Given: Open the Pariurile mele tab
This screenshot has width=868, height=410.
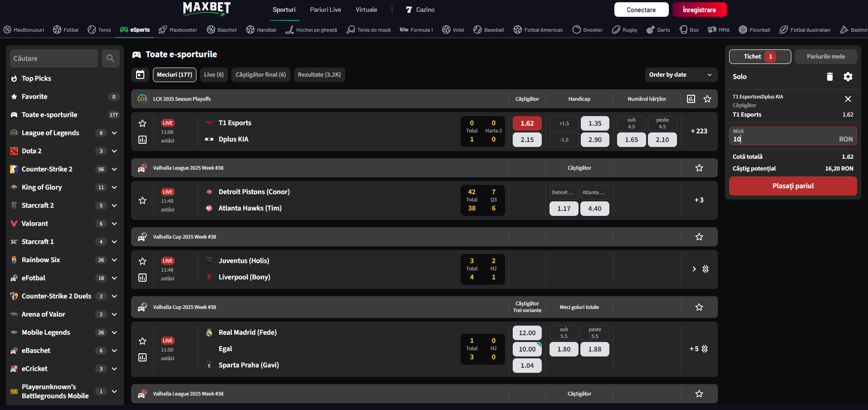Looking at the screenshot, I should (x=825, y=57).
